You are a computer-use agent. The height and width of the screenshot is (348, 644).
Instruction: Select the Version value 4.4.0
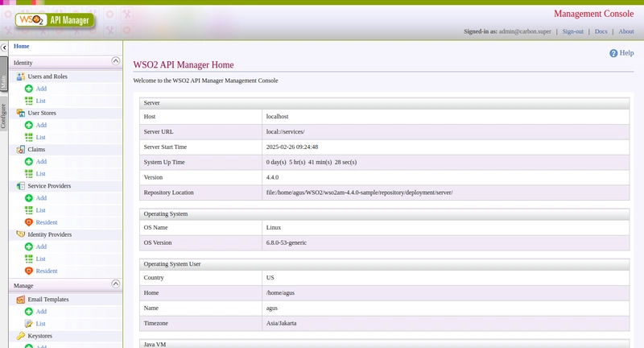[272, 177]
